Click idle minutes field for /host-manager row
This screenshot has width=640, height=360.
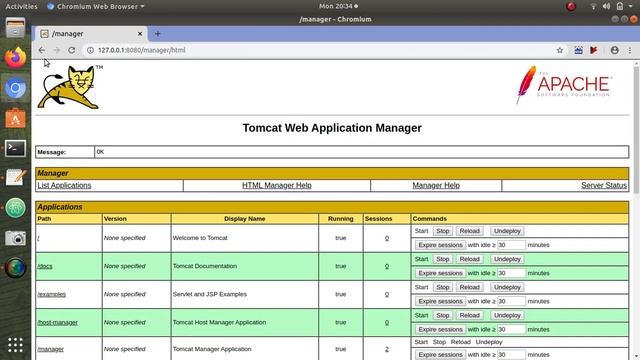(x=511, y=329)
